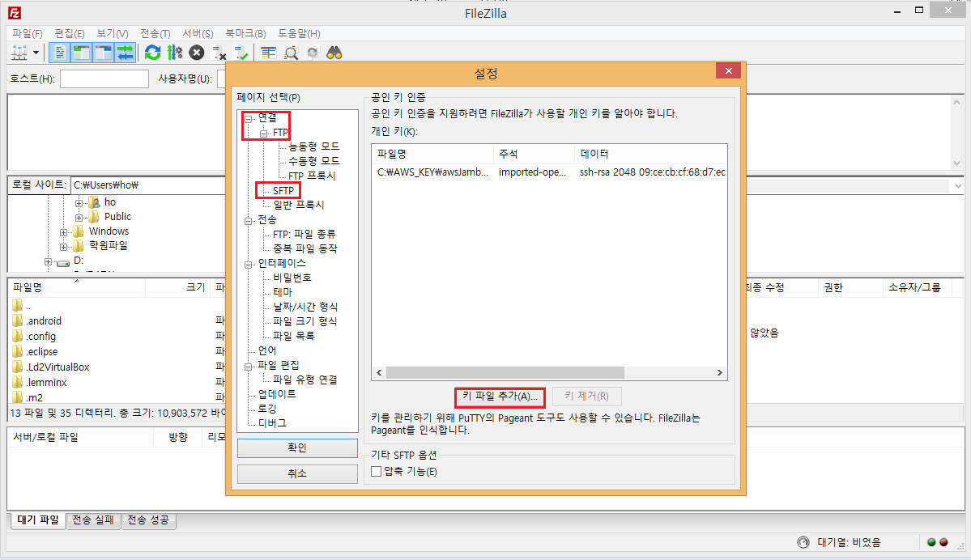
Task: Select the 로깅 page
Action: [x=267, y=409]
